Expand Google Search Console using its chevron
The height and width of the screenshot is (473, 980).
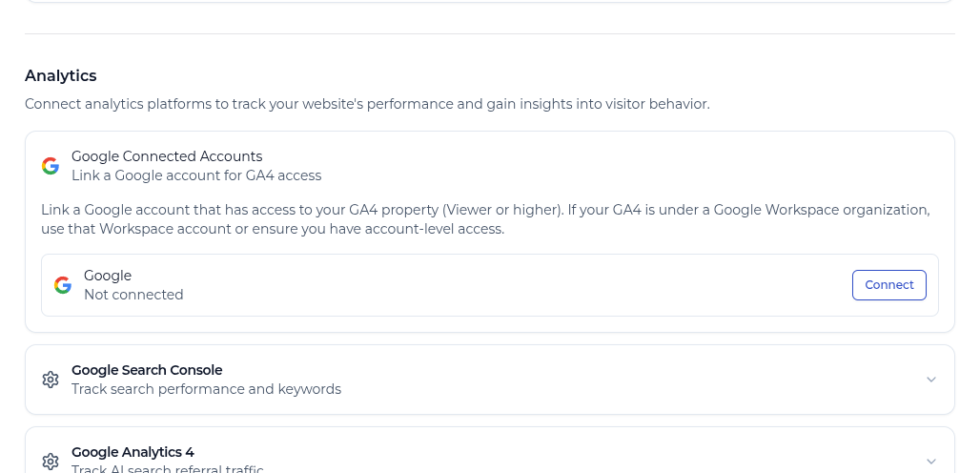(931, 380)
